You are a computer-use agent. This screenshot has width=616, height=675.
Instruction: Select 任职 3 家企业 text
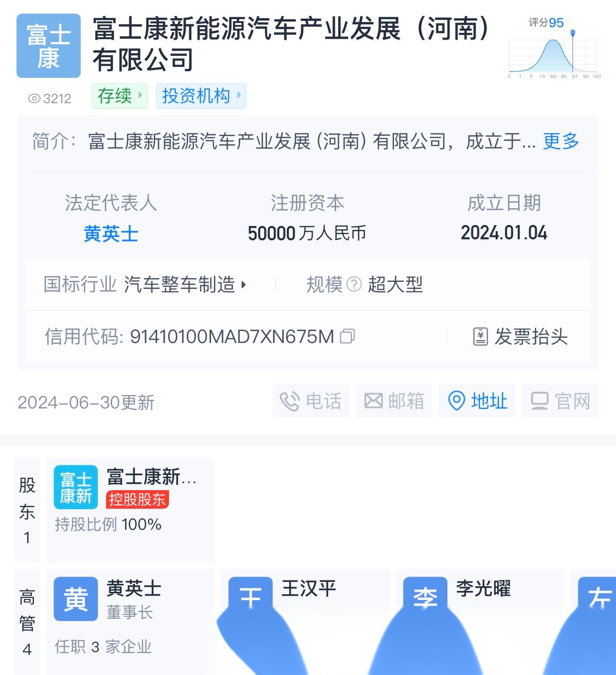(103, 647)
